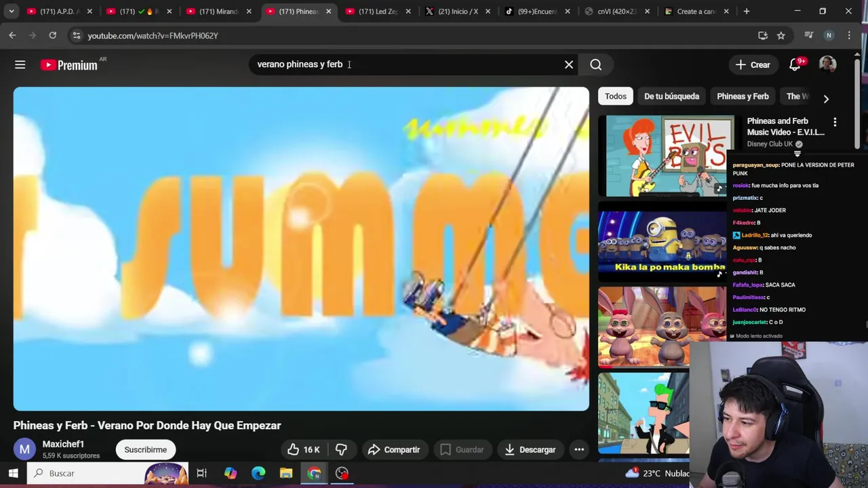Open Task View on the taskbar

[201, 473]
